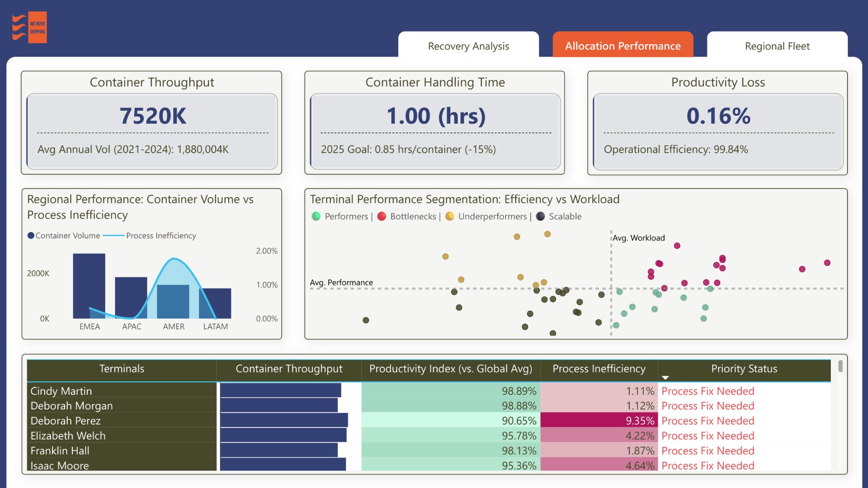Image resolution: width=868 pixels, height=488 pixels.
Task: Click the Container Volume legend marker
Action: 31,235
